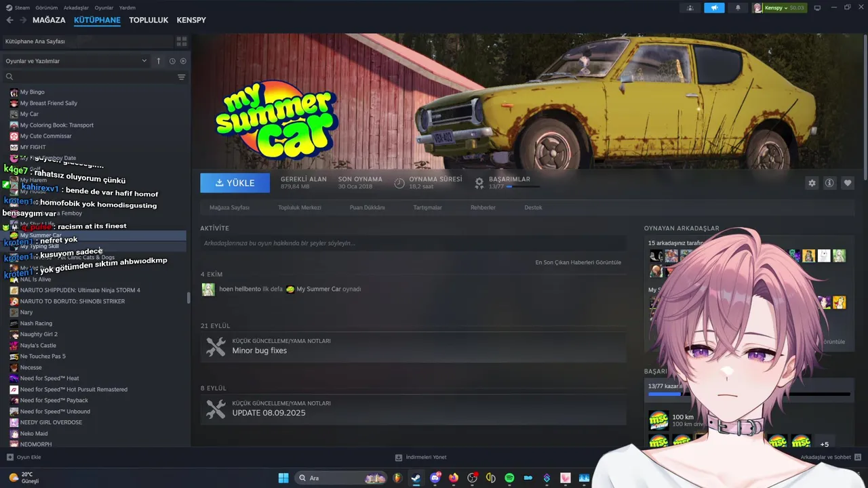
Task: Toggle the library grid view icon
Action: coord(181,41)
